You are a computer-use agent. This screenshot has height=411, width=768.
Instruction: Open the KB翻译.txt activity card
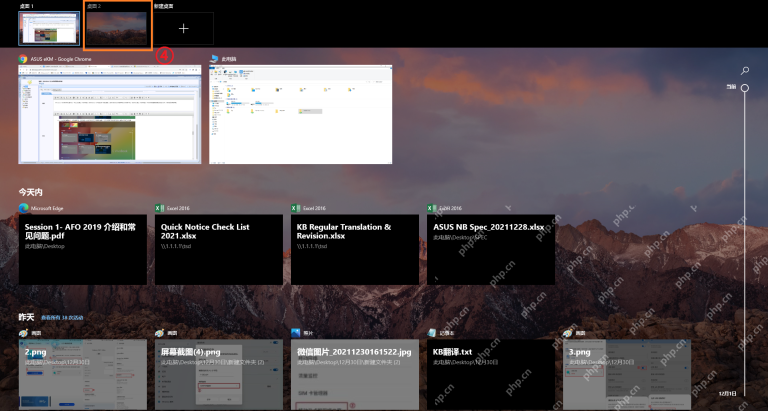(491, 375)
